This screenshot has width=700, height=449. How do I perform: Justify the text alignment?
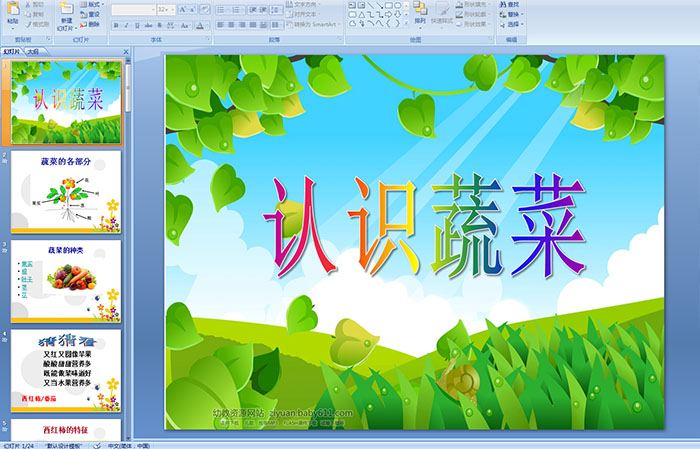click(x=253, y=25)
